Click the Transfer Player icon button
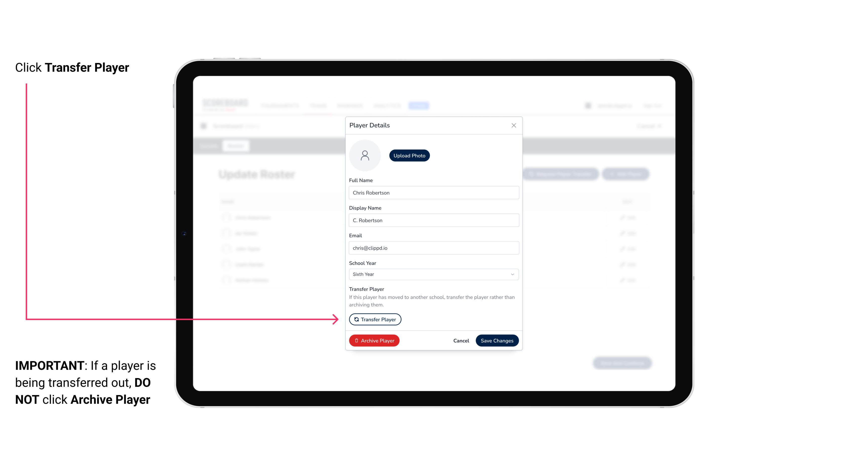Screen dimensions: 868x467 [x=375, y=319]
